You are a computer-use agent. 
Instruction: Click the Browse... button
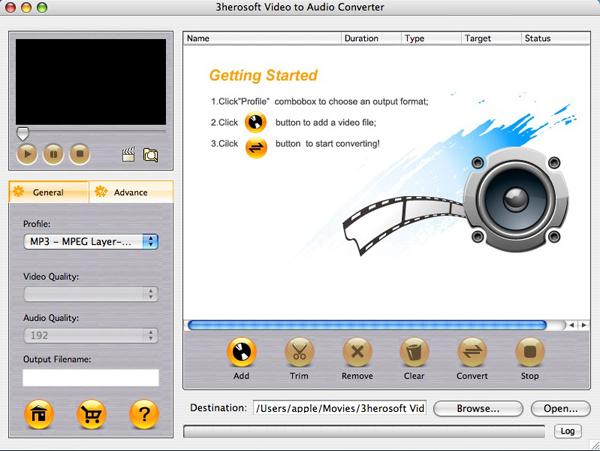[478, 409]
